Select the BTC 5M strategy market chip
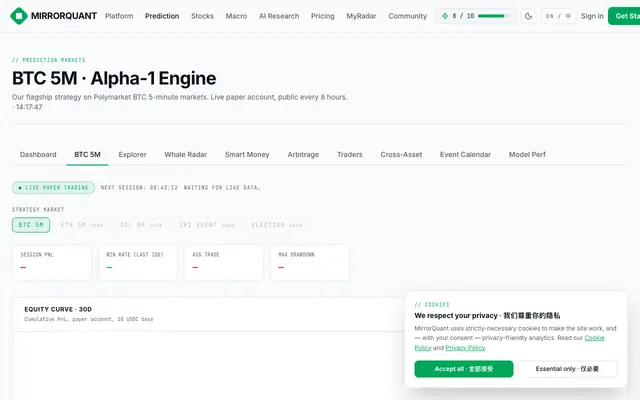Screen dimensions: 640x400 pyautogui.click(x=31, y=225)
